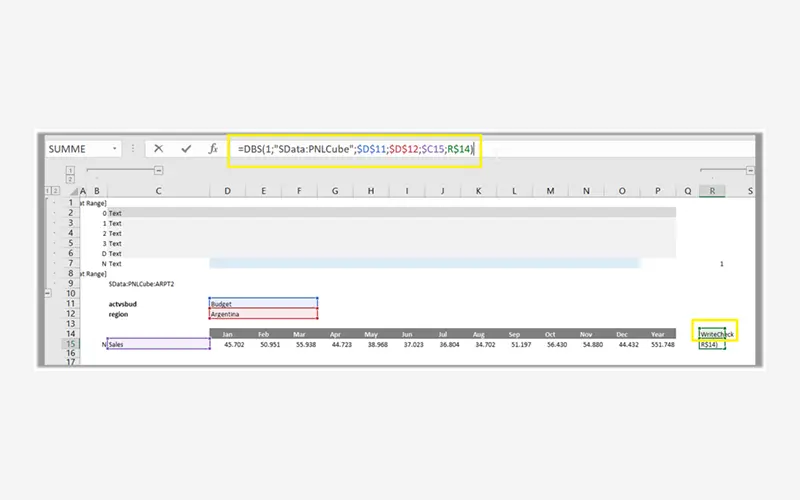
Task: Open the Name Box dropdown arrow
Action: [116, 148]
